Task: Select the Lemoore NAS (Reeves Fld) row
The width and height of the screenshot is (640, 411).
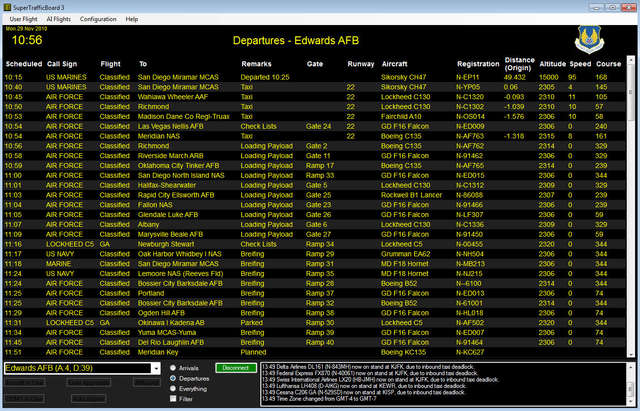Action: point(314,274)
